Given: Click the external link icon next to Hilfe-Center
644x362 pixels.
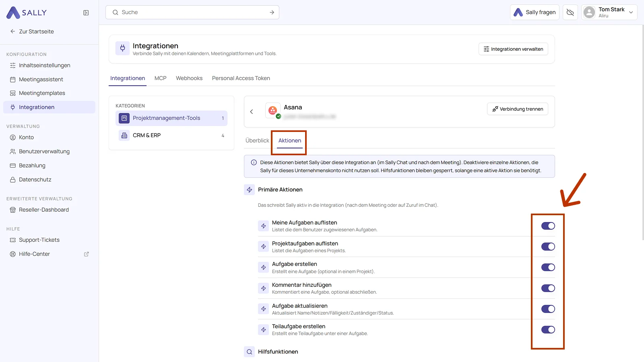Looking at the screenshot, I should [x=86, y=254].
